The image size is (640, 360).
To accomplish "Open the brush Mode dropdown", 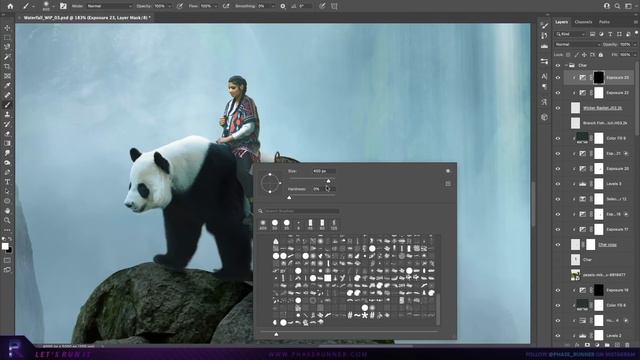I will [x=109, y=6].
